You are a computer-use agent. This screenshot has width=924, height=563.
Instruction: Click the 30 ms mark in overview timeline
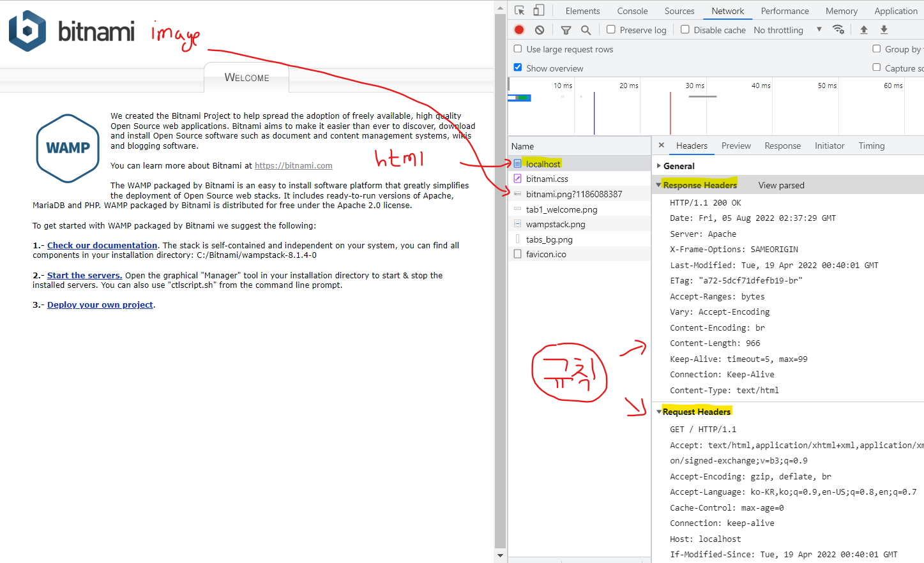click(x=695, y=86)
